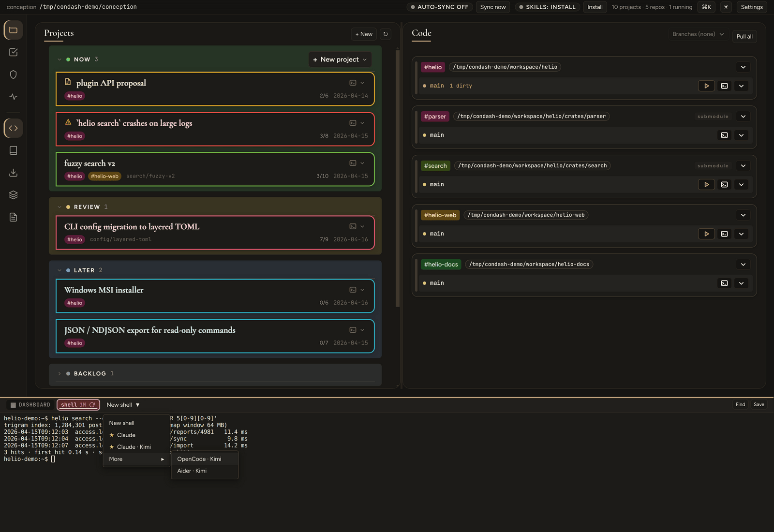Open the activity pulse sidebar icon

(14, 97)
